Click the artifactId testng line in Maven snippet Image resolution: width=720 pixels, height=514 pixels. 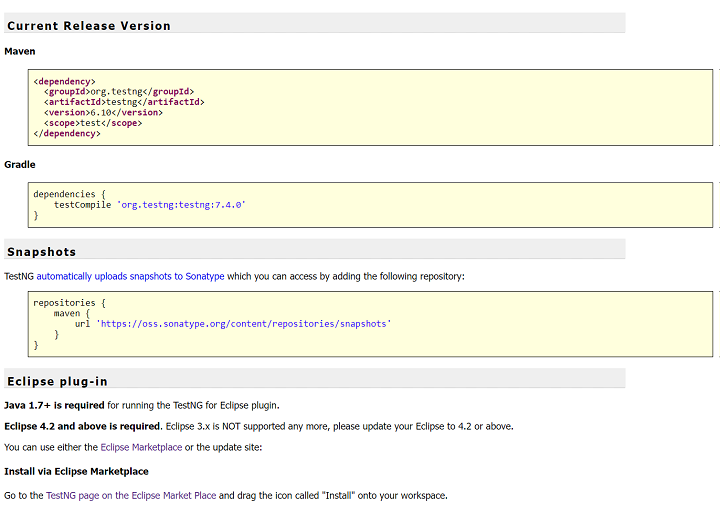(123, 102)
